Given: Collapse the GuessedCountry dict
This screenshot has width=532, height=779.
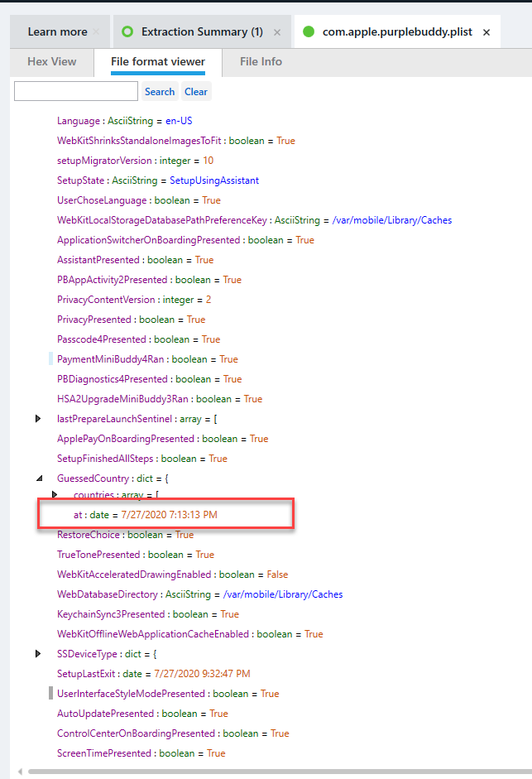Looking at the screenshot, I should pos(39,478).
